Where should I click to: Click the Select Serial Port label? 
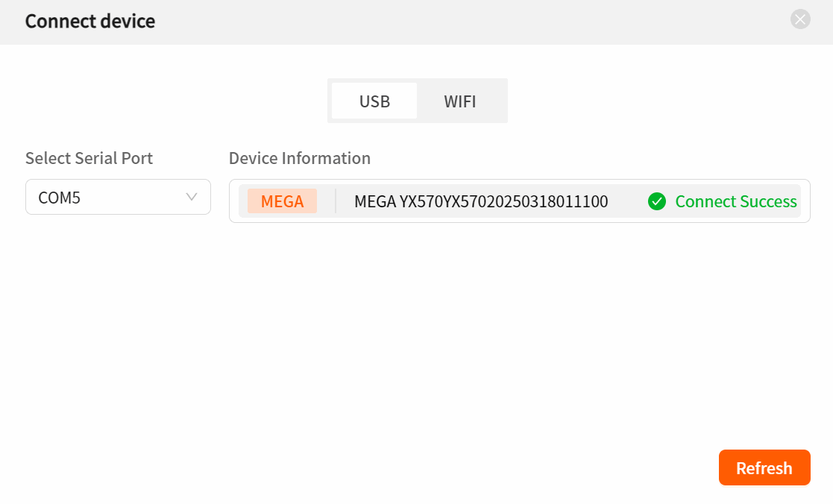click(89, 158)
